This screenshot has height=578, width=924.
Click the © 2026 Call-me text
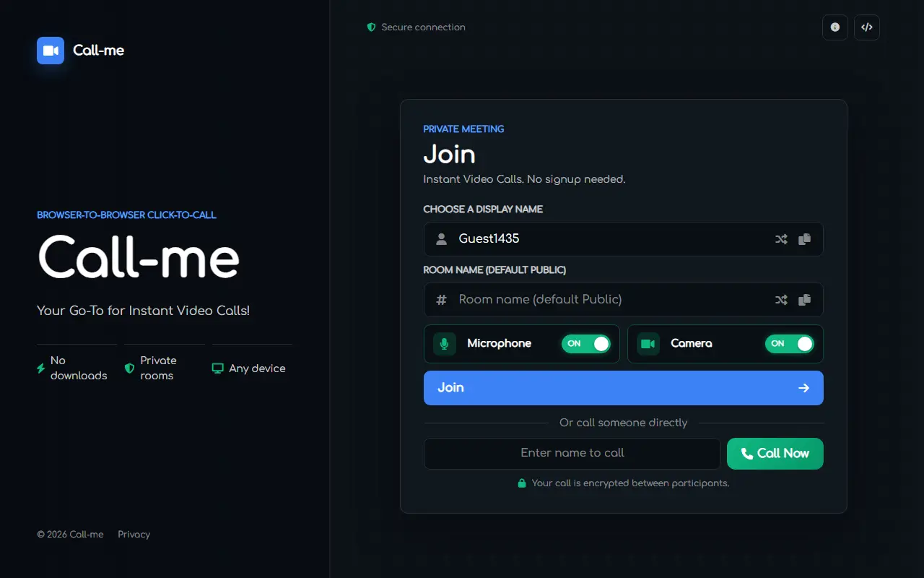click(x=70, y=535)
